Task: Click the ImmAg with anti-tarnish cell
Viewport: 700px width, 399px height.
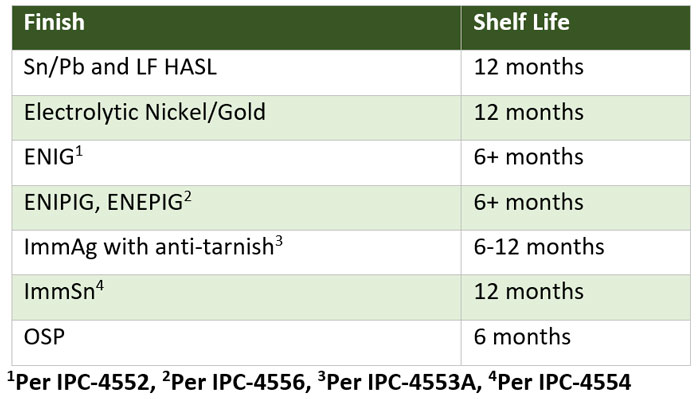Action: tap(236, 253)
